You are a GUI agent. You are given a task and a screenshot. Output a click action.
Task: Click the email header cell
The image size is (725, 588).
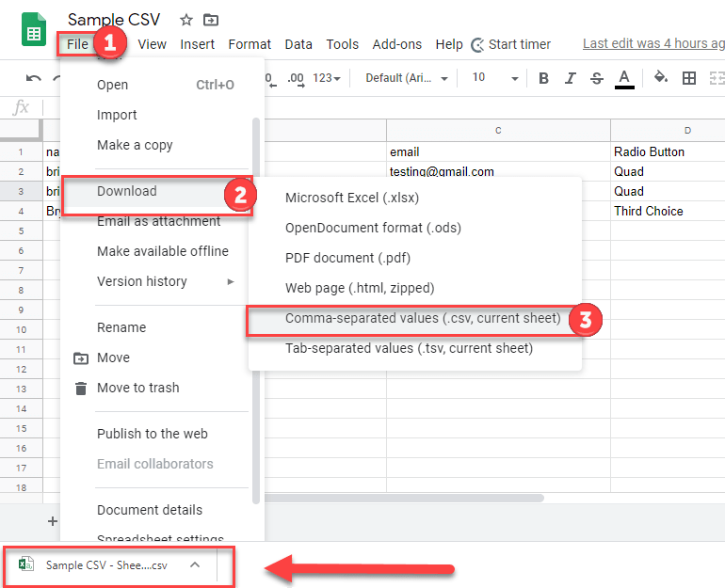[x=498, y=152]
